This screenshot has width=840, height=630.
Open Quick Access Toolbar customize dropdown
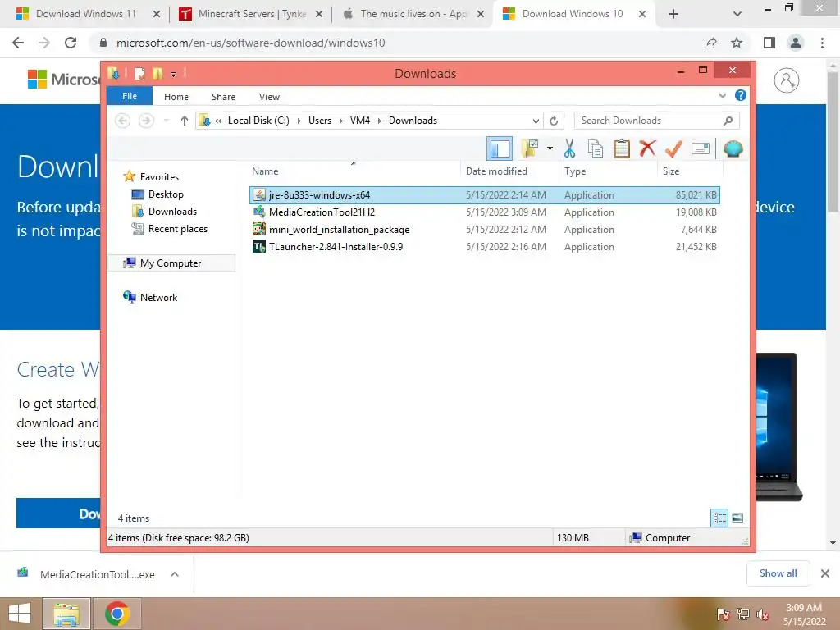click(x=174, y=74)
